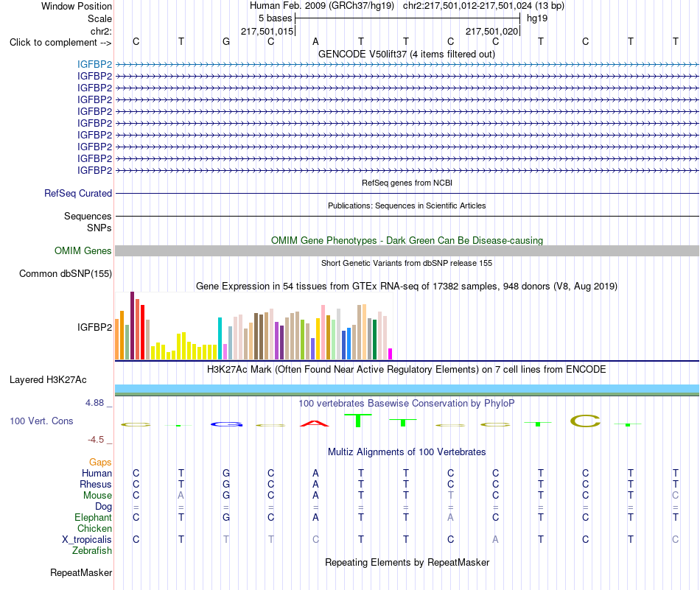This screenshot has width=700, height=590.
Task: Click the tall green T logo in PhyloP track
Action: click(x=358, y=421)
